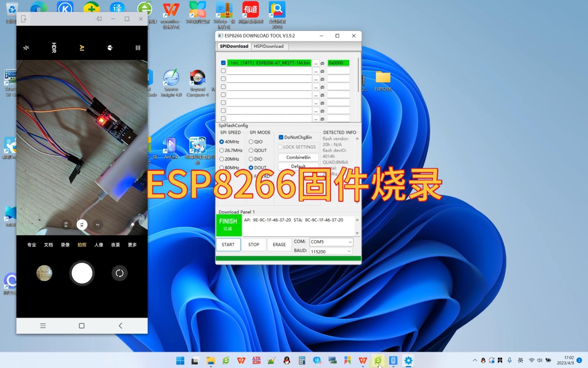Switch between front and rear camera
Screen dimensions: 588x368
click(119, 273)
